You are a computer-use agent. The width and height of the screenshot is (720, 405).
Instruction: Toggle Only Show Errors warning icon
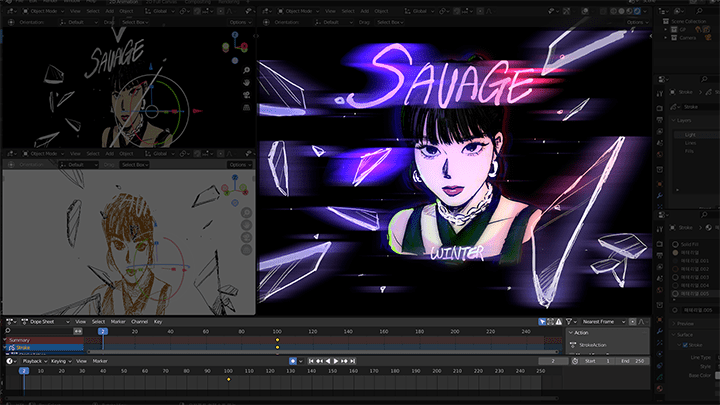(558, 322)
